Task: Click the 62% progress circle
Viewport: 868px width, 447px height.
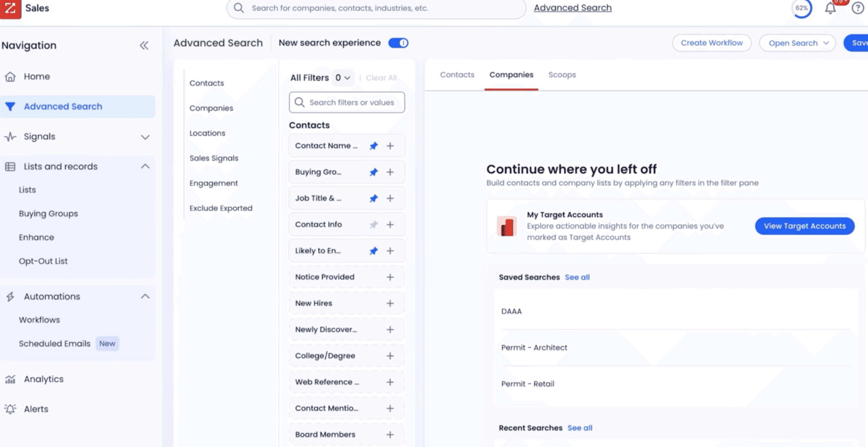Action: (x=801, y=8)
